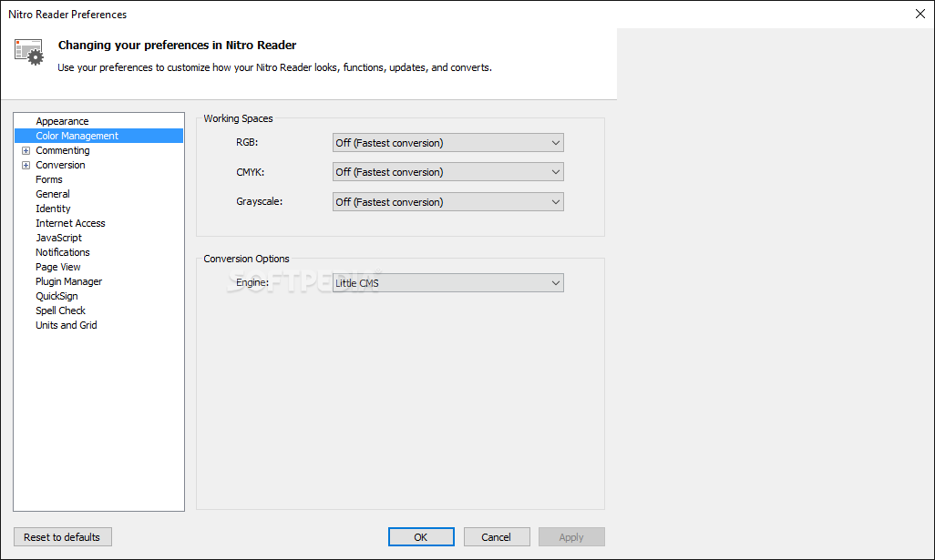The width and height of the screenshot is (935, 560).
Task: Select Appearance in the preferences tree
Action: click(62, 121)
